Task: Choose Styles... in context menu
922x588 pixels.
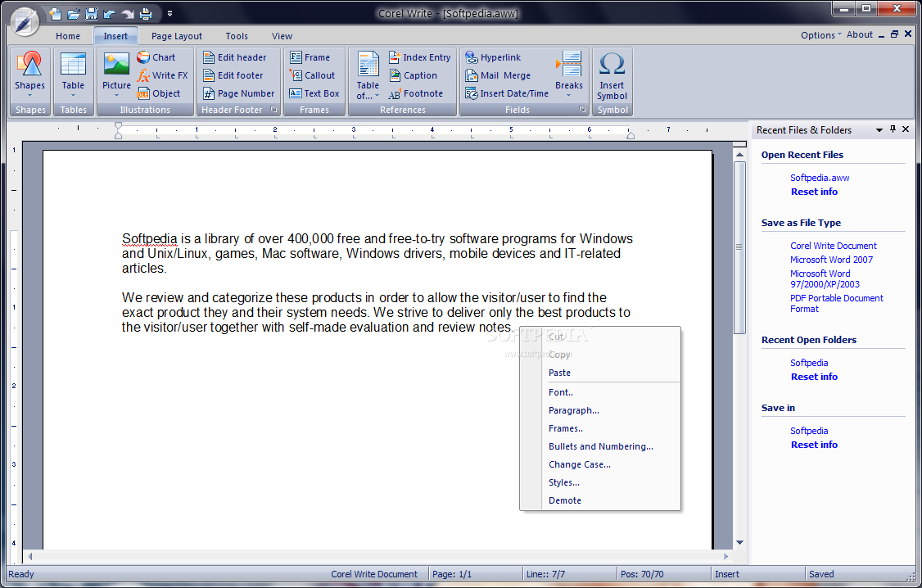Action: (x=600, y=482)
